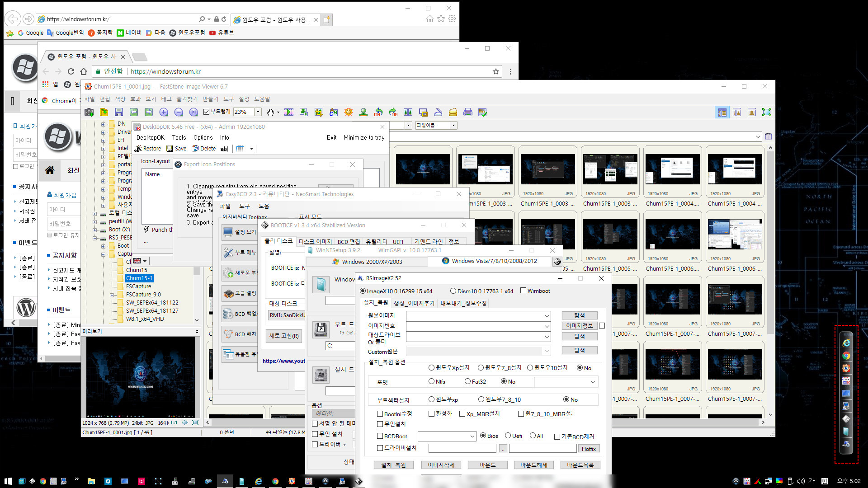This screenshot has width=868, height=488.
Task: Check the BCDBoot checkbox
Action: click(380, 436)
